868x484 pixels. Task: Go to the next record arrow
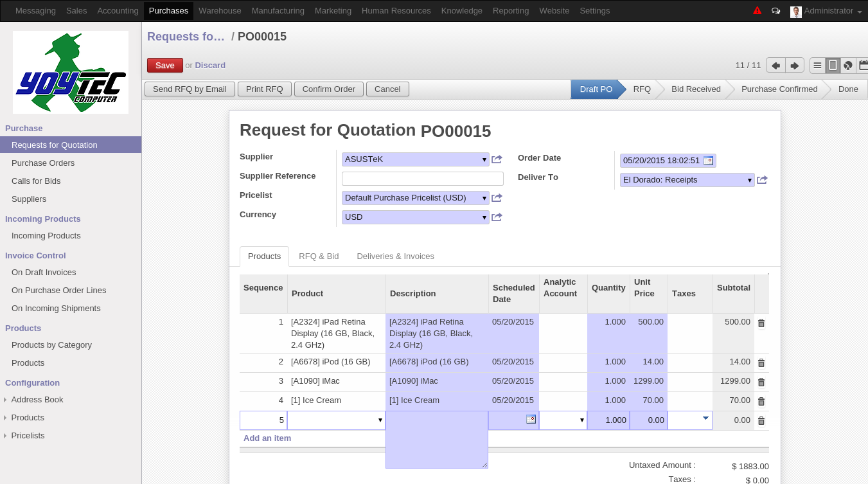pos(795,66)
